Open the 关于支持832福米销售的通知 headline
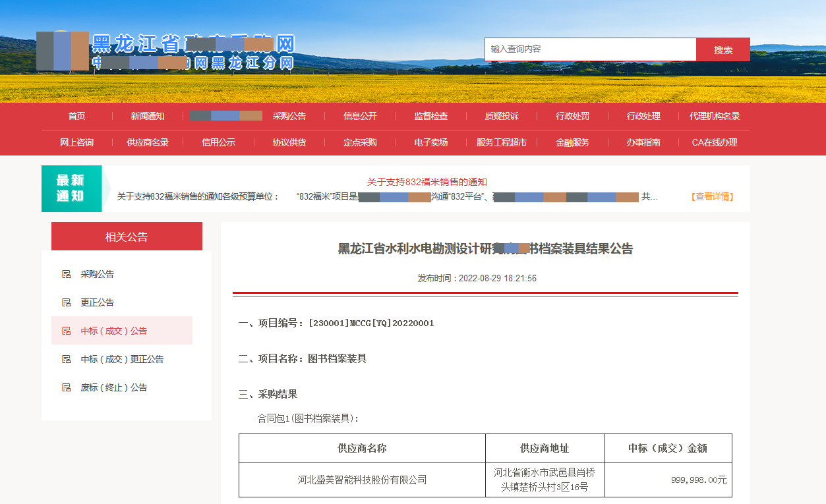This screenshot has width=826, height=504. pyautogui.click(x=427, y=182)
